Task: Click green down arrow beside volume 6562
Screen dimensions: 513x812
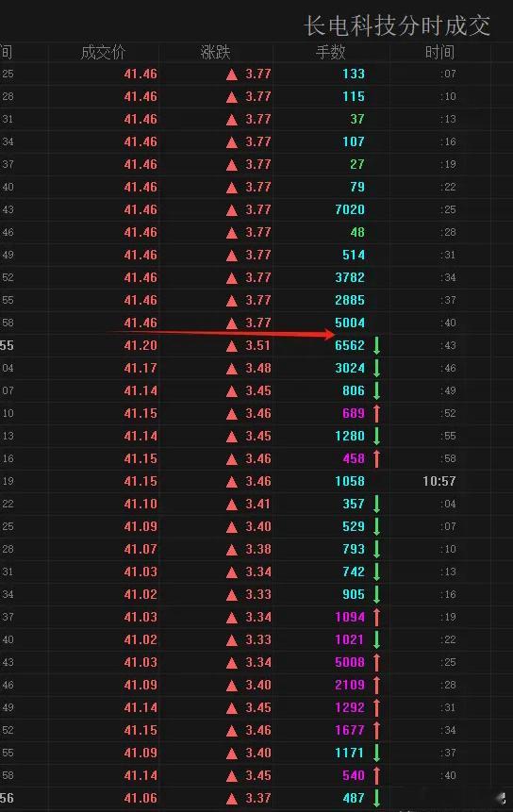Action: tap(377, 345)
